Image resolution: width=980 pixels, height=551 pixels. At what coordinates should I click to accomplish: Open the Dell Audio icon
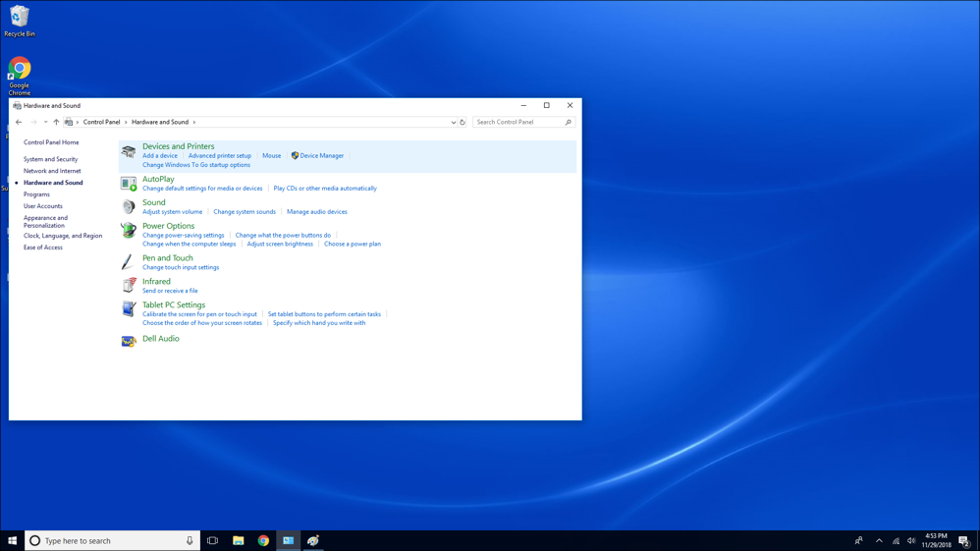click(129, 341)
